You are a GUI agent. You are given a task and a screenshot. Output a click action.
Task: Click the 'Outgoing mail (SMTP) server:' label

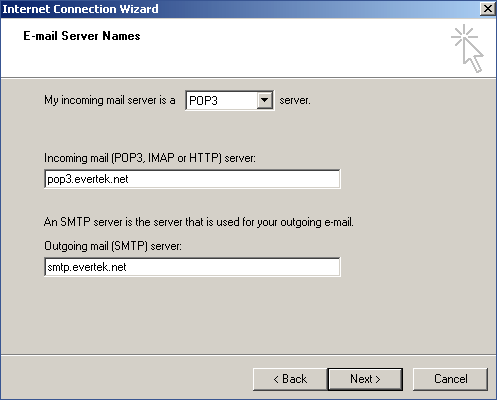coord(113,246)
